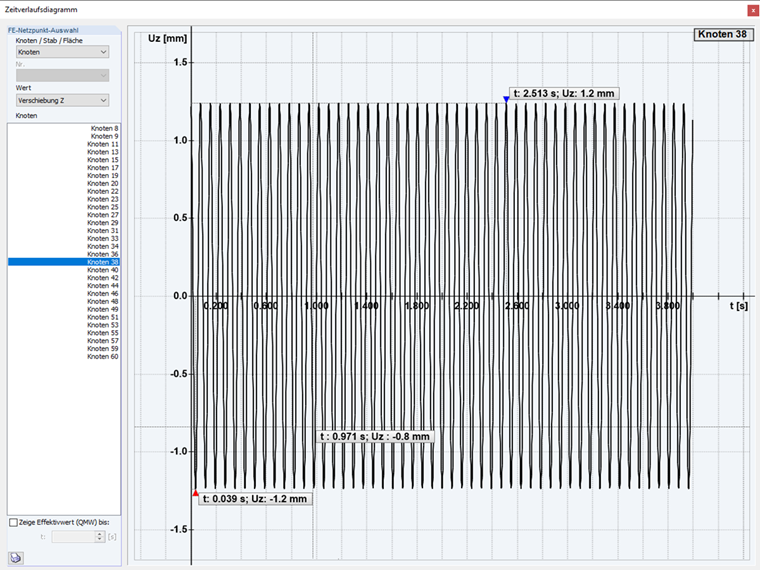Select Knoten 48 in the list
Viewport: 760px width, 570px height.
tap(63, 301)
